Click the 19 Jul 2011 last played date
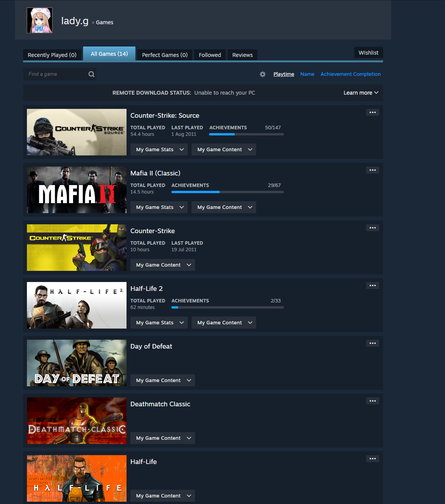 [x=184, y=250]
